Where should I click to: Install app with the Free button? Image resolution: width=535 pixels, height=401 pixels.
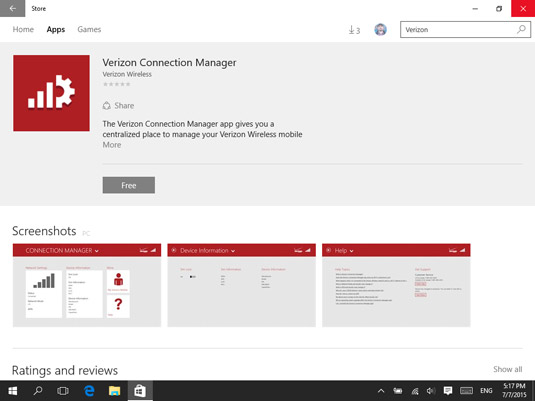(129, 185)
